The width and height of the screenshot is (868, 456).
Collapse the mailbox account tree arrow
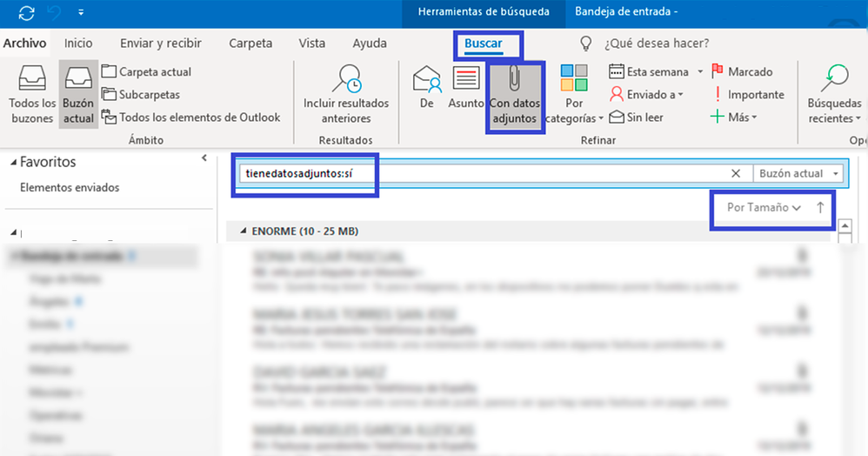(13, 232)
